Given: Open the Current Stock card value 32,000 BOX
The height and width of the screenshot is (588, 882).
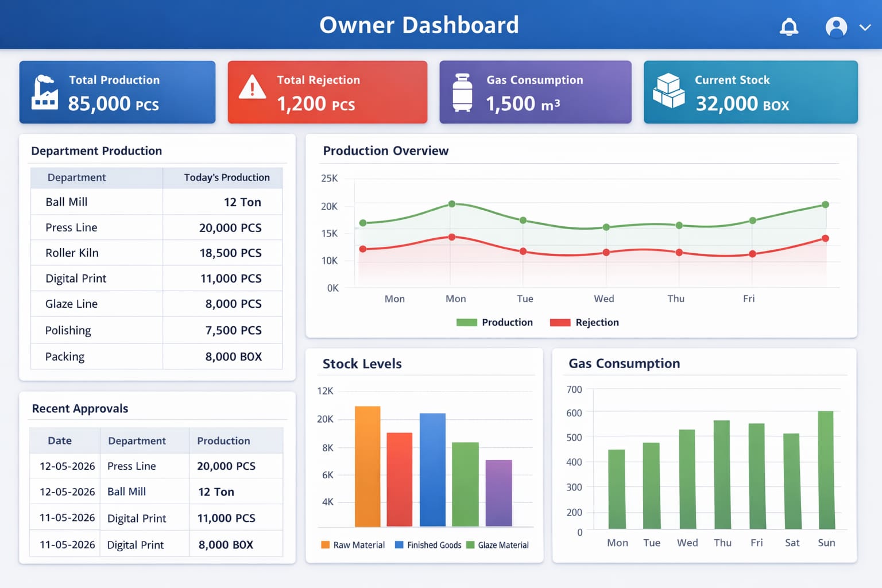Looking at the screenshot, I should click(742, 104).
